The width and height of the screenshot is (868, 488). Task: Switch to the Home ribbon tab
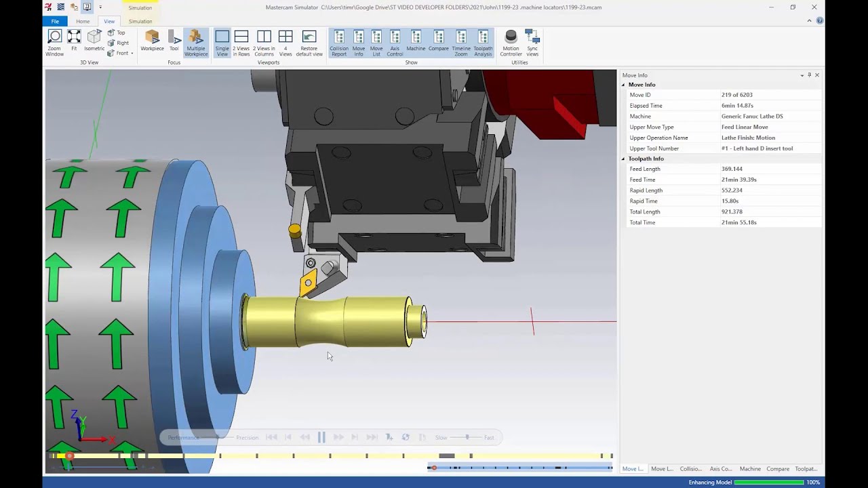[x=83, y=21]
